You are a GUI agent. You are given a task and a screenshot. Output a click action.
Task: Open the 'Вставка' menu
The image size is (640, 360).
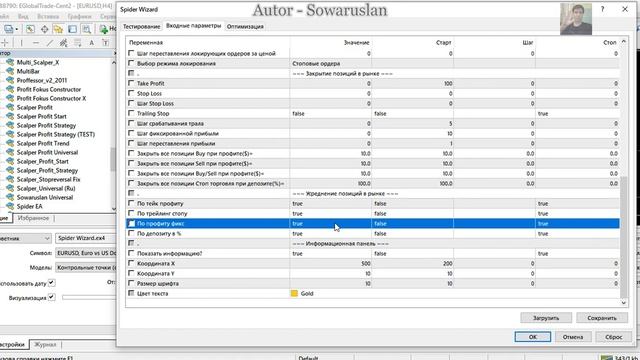(x=48, y=16)
